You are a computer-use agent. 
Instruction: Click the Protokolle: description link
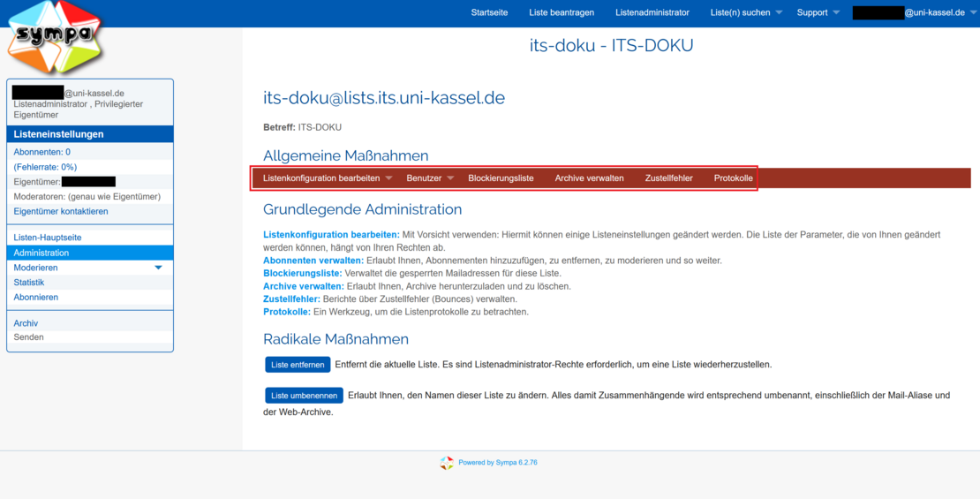click(287, 312)
